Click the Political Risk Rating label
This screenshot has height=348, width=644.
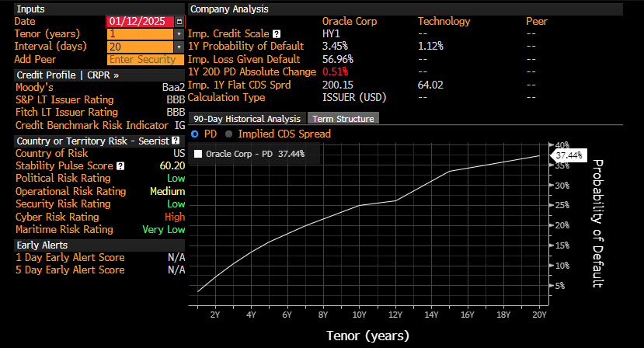tap(63, 179)
